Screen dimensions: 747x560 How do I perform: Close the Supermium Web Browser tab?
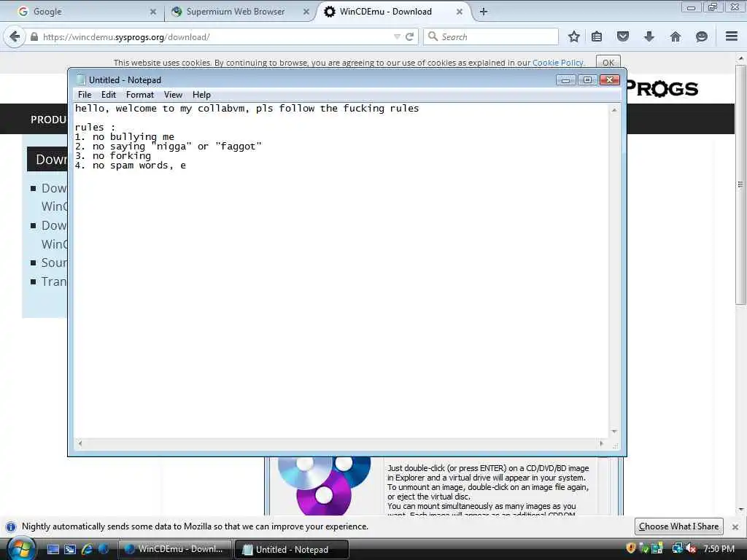(x=306, y=12)
